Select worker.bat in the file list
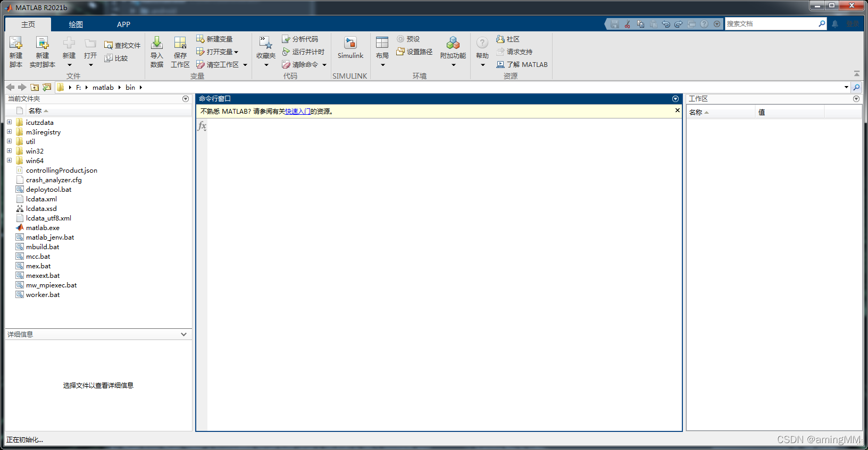868x450 pixels. tap(43, 295)
